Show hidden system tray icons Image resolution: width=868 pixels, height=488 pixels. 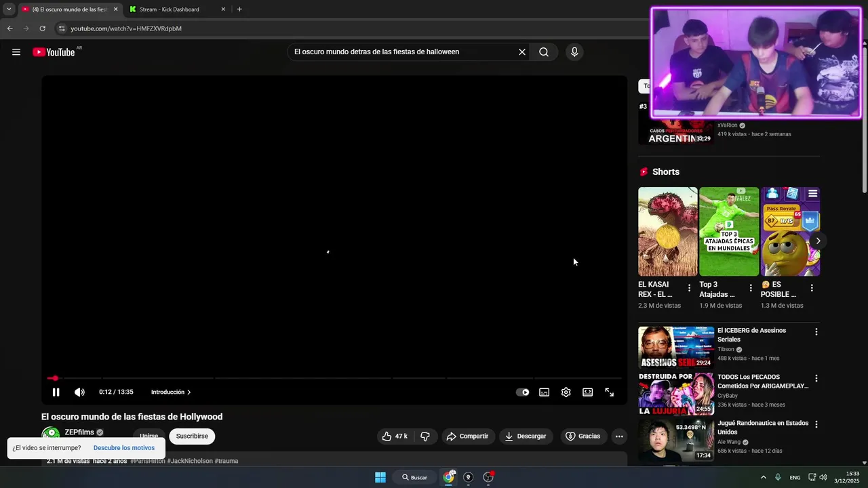click(763, 477)
